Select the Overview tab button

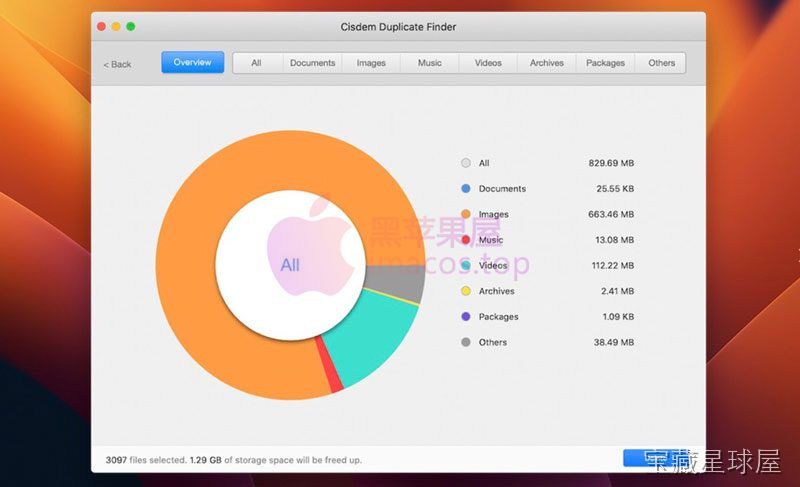[x=192, y=62]
